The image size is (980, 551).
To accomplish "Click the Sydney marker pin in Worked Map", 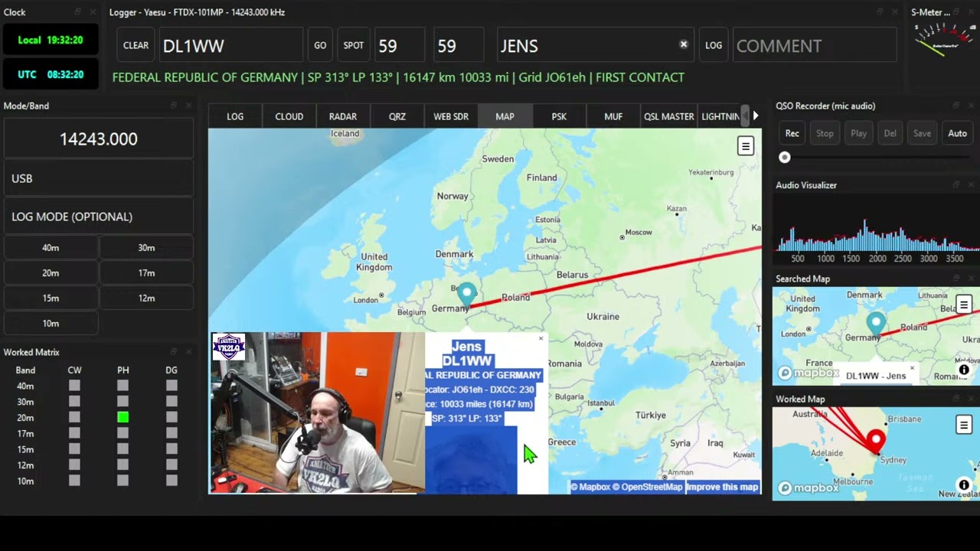I will [876, 441].
